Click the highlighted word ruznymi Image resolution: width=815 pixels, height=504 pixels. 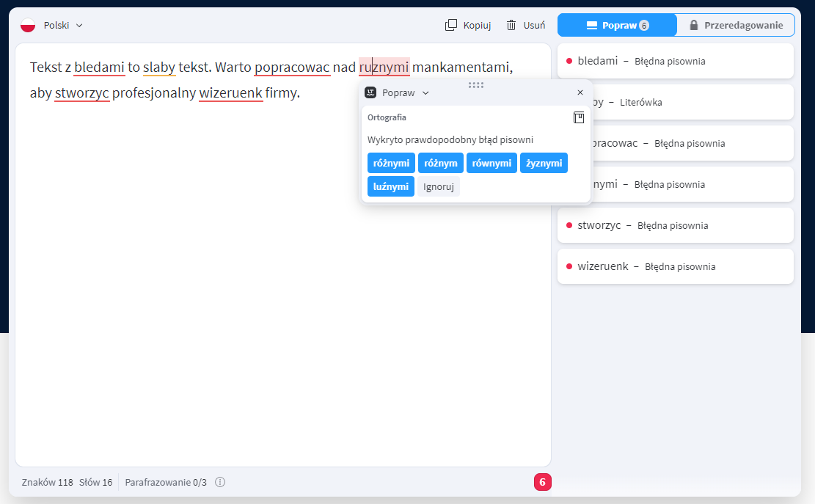[384, 67]
